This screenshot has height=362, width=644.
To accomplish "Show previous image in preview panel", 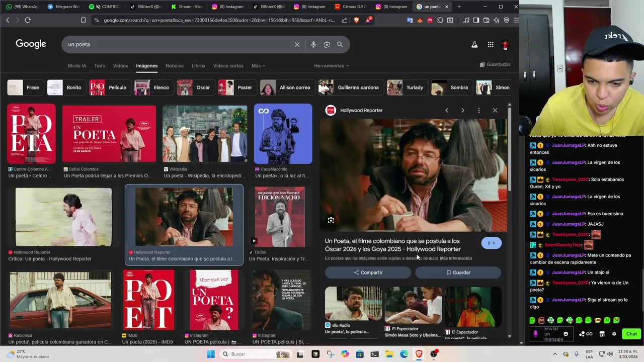I will [447, 110].
